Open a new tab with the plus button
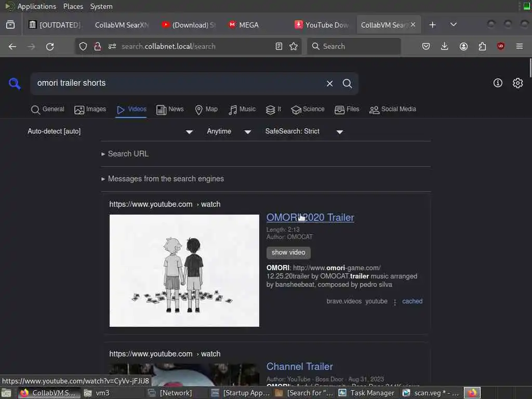 tap(432, 25)
